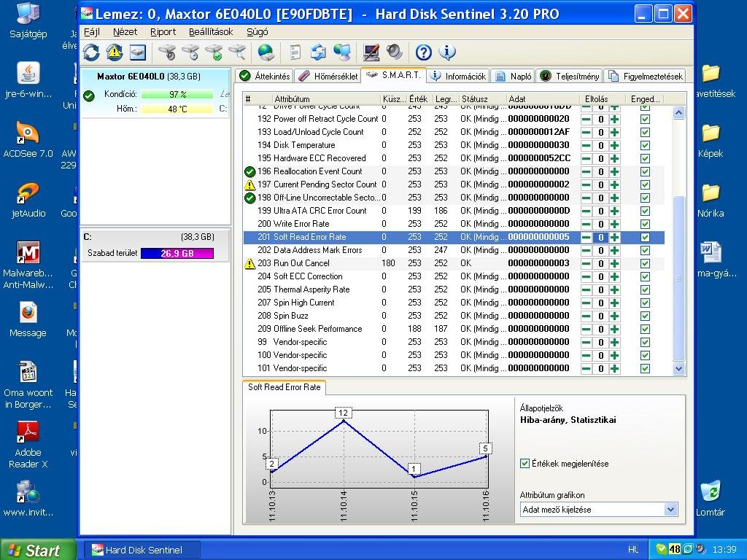Viewport: 747px width, 560px height.
Task: Open configuration via the monitor with brush icon
Action: point(371,52)
